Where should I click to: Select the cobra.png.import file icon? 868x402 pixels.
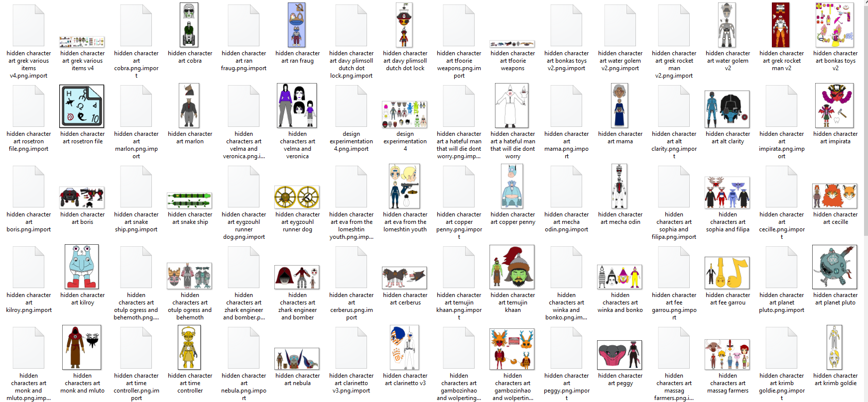[x=136, y=25]
